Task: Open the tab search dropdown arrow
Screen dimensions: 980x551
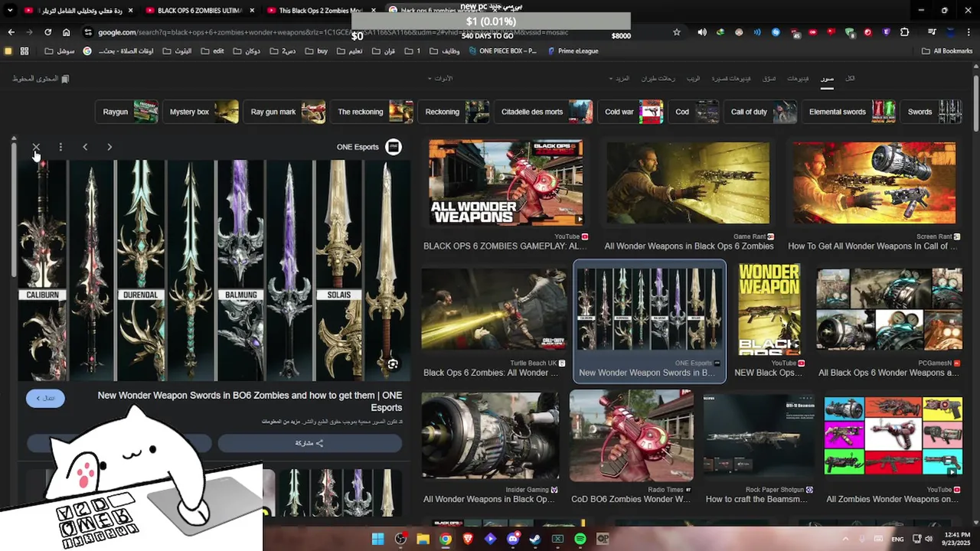Action: tap(10, 11)
